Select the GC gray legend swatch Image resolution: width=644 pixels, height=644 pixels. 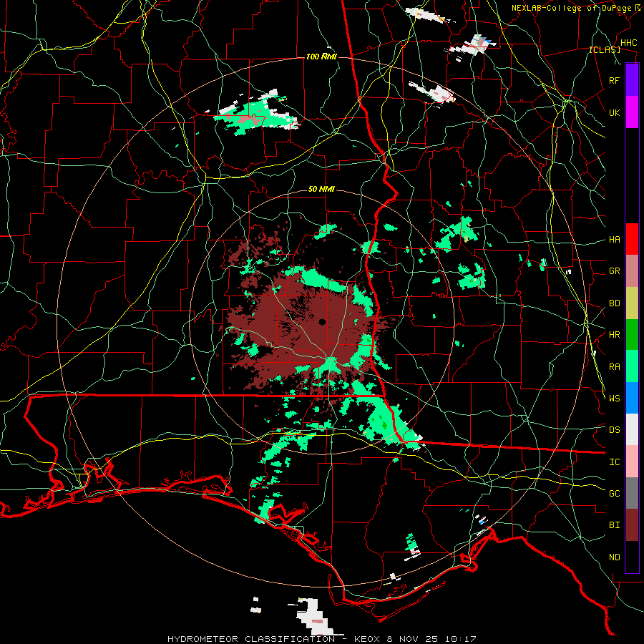point(632,493)
